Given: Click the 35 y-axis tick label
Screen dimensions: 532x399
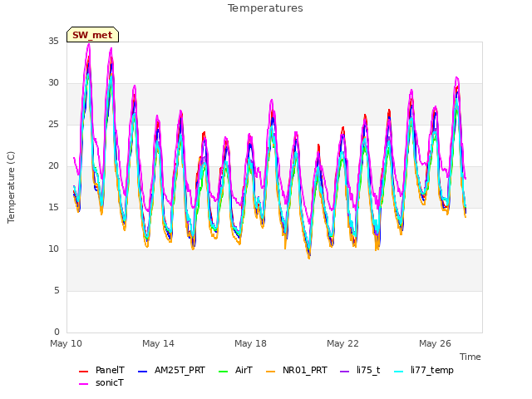Looking at the screenshot, I should pos(53,42).
